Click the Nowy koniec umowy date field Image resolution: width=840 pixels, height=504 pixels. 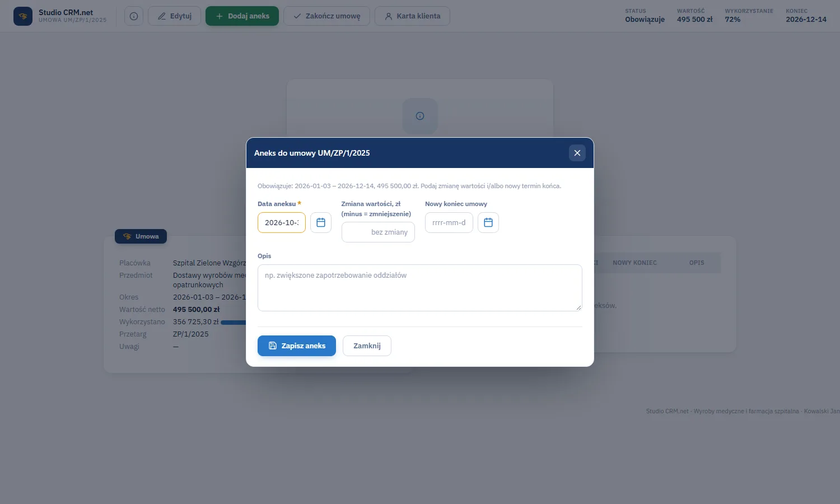pos(449,222)
